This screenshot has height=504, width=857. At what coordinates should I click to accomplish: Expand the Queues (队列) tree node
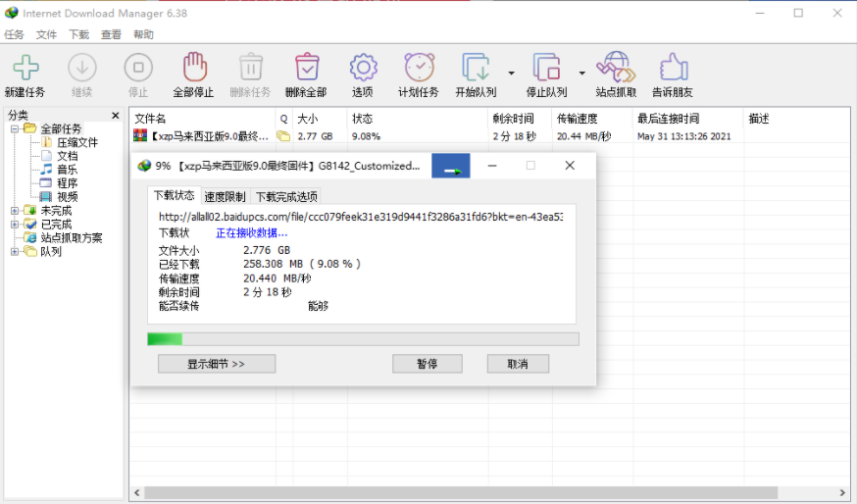click(x=15, y=252)
